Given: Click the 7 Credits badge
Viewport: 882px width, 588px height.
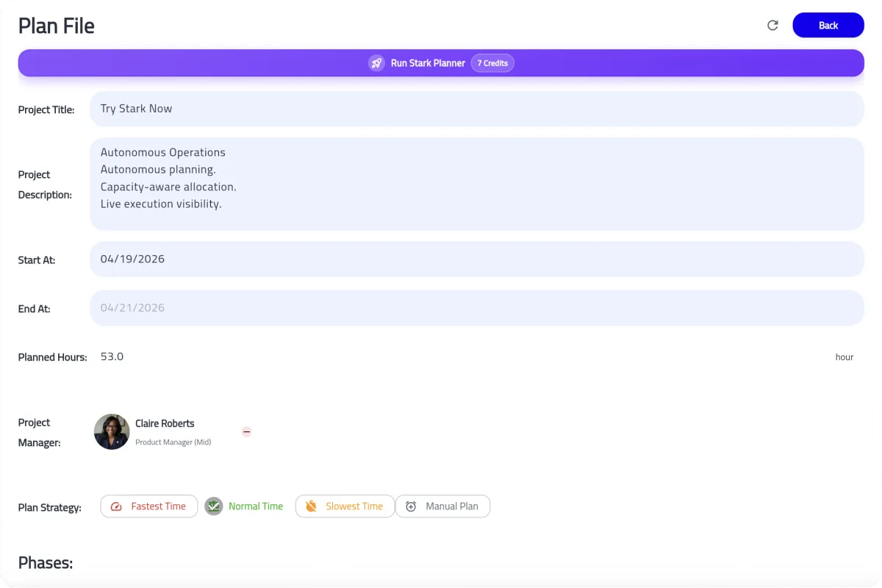Looking at the screenshot, I should coord(492,63).
